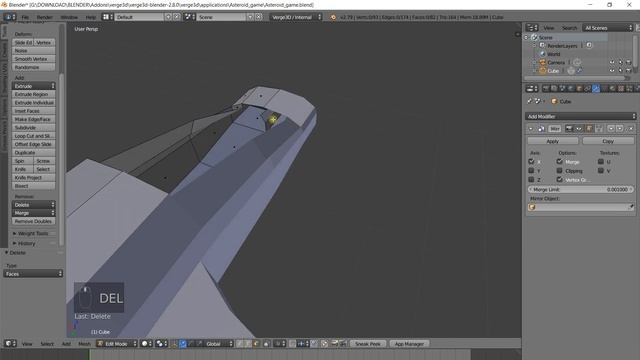
Task: Move the Mirror modifier up in stack
Action: tap(611, 129)
